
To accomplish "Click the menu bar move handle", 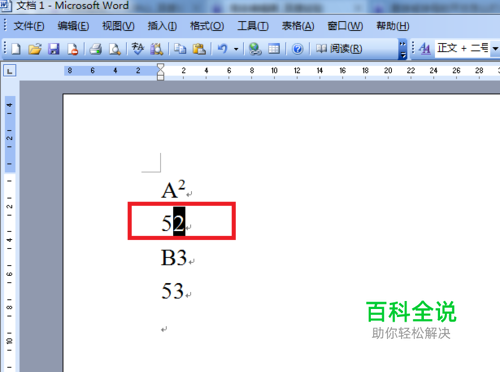I will tap(5, 25).
